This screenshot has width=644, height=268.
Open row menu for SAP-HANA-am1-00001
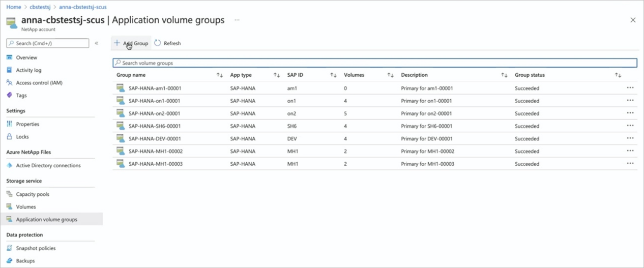630,87
